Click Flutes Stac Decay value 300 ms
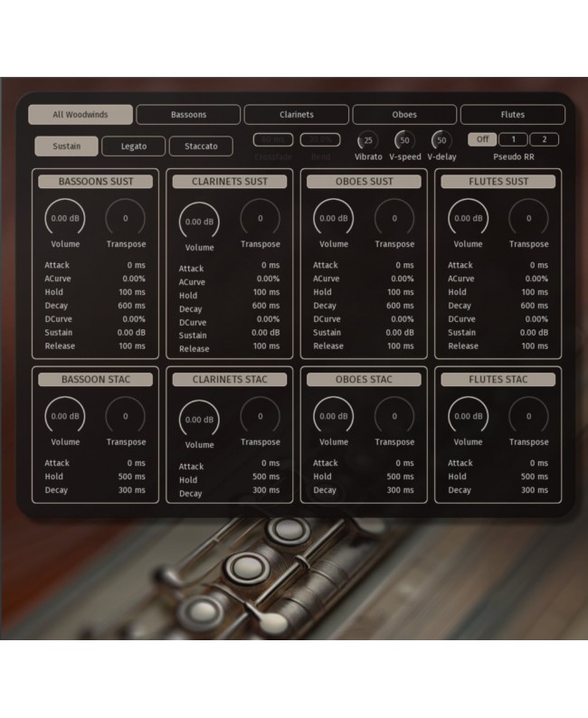 click(x=534, y=490)
